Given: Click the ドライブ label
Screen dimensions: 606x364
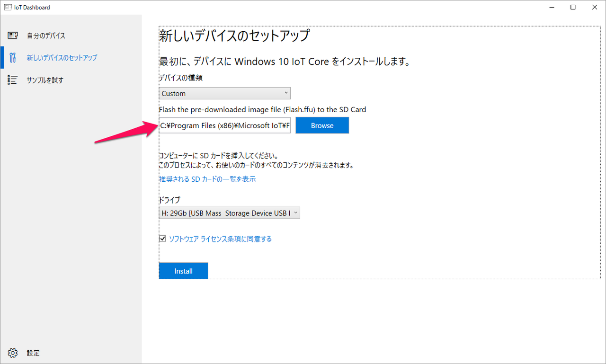Looking at the screenshot, I should click(169, 200).
